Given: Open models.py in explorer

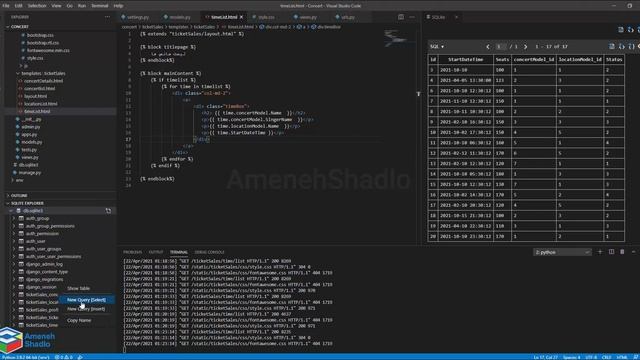Looking at the screenshot, I should click(32, 142).
